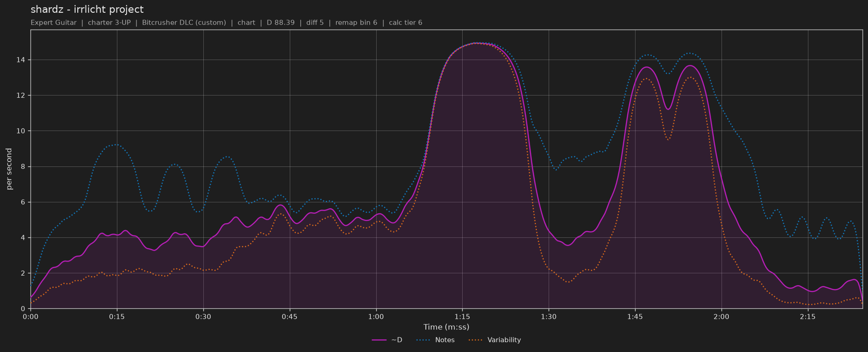Click the 'chart' word in the subtitle

pyautogui.click(x=246, y=23)
